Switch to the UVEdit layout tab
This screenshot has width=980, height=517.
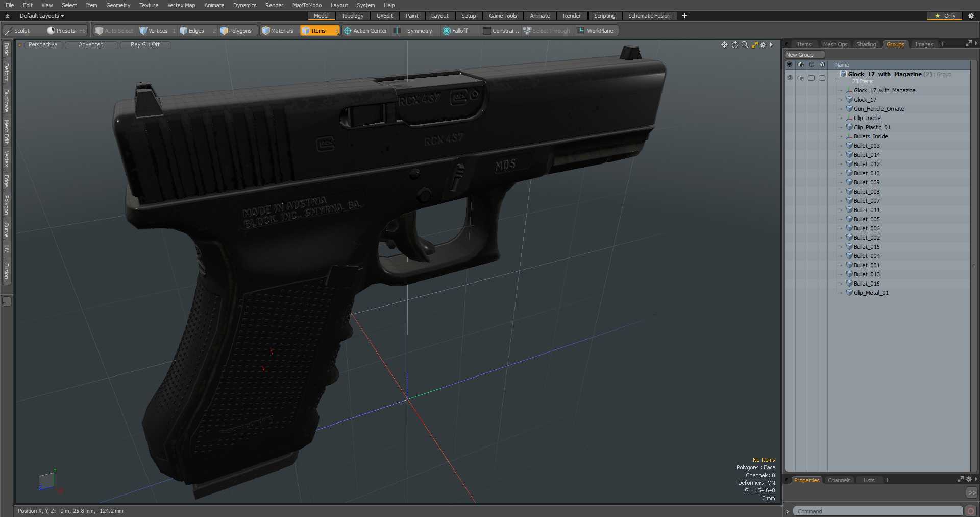(x=384, y=16)
